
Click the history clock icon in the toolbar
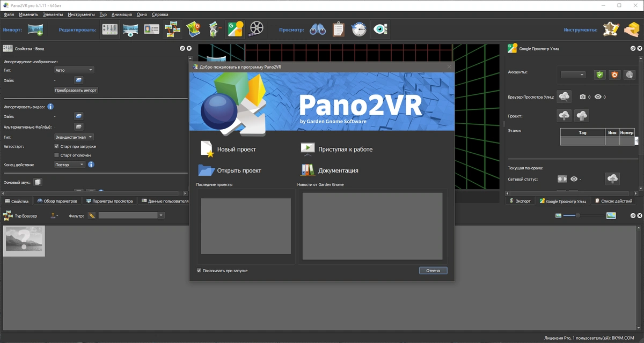(x=359, y=29)
